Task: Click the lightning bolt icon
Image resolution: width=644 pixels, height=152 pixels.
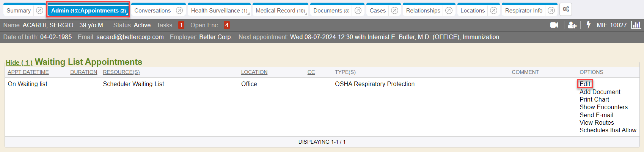Action: tap(589, 25)
